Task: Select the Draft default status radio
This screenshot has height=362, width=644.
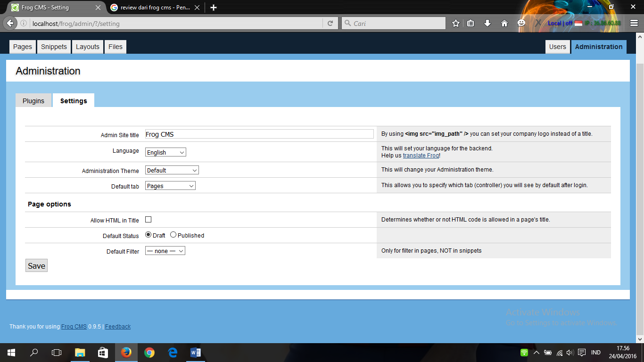Action: point(148,235)
